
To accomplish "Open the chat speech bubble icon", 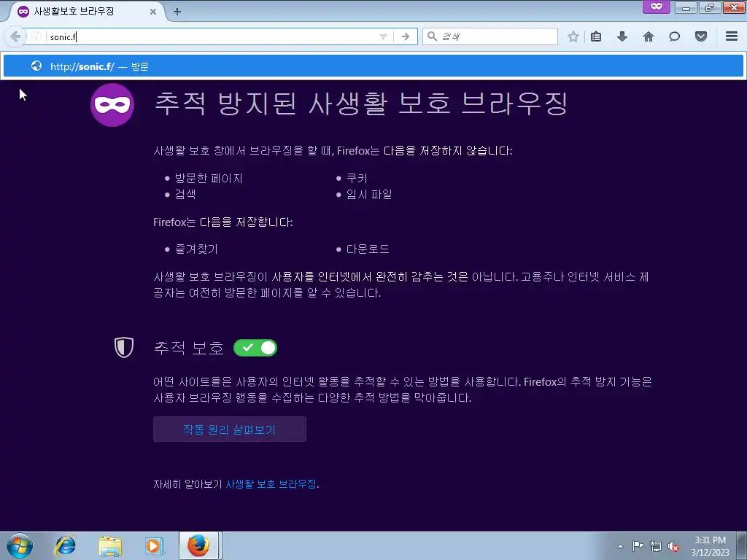I will (x=675, y=36).
